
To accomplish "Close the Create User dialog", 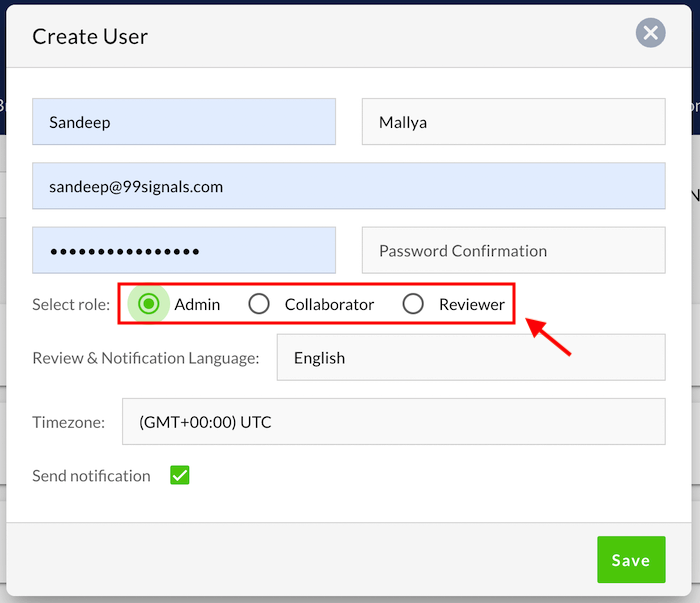I will coord(650,33).
